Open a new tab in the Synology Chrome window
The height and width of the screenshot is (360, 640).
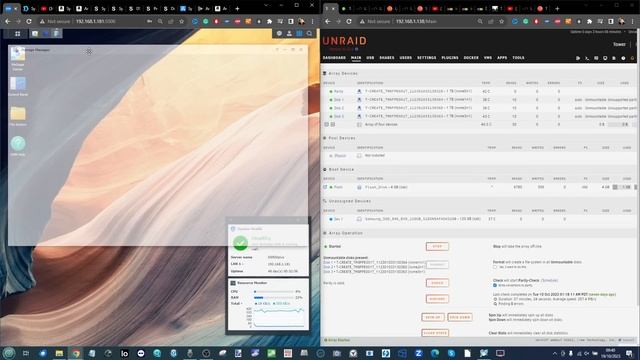(x=237, y=9)
